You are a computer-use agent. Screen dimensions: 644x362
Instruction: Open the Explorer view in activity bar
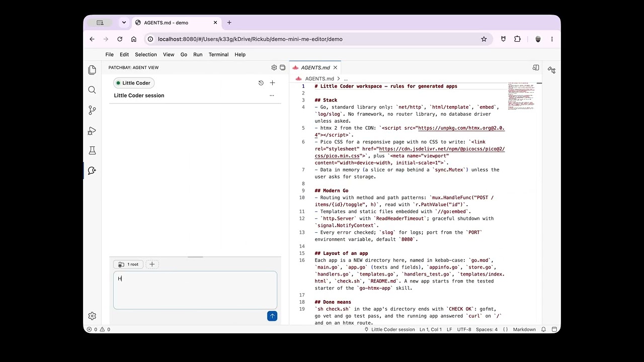point(92,70)
